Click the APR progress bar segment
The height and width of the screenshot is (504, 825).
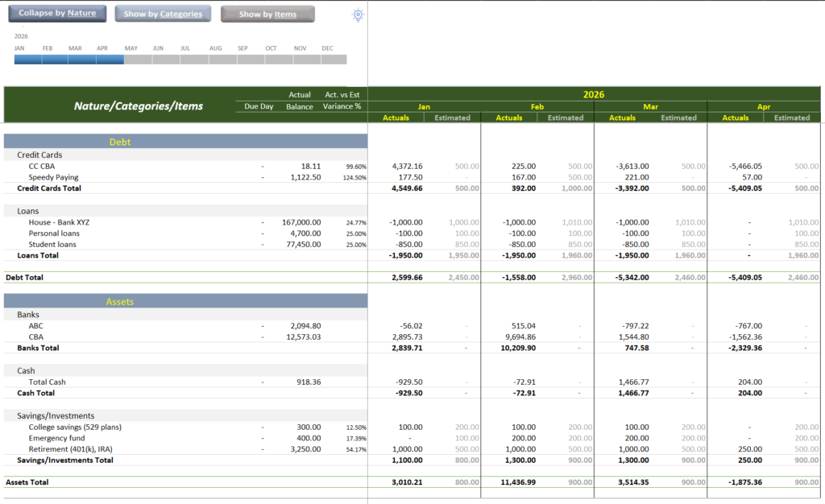[110, 60]
